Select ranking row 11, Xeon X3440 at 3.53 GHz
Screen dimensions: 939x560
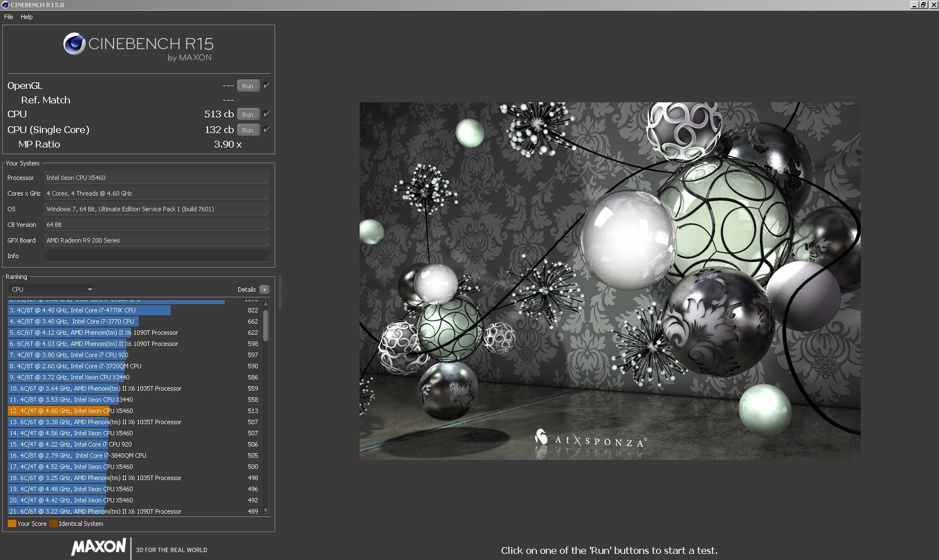point(134,400)
